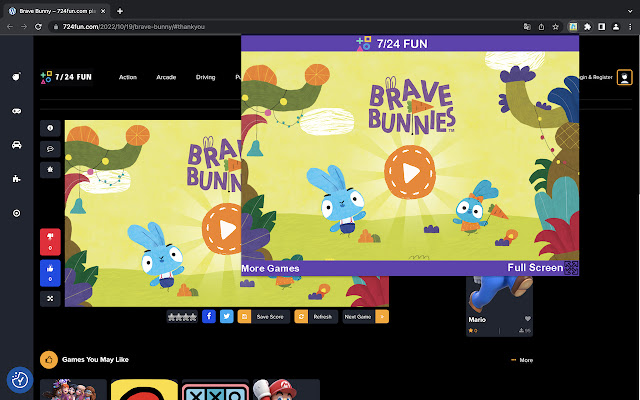Select the puzzle piece sidebar icon
The height and width of the screenshot is (400, 640).
pos(17,179)
